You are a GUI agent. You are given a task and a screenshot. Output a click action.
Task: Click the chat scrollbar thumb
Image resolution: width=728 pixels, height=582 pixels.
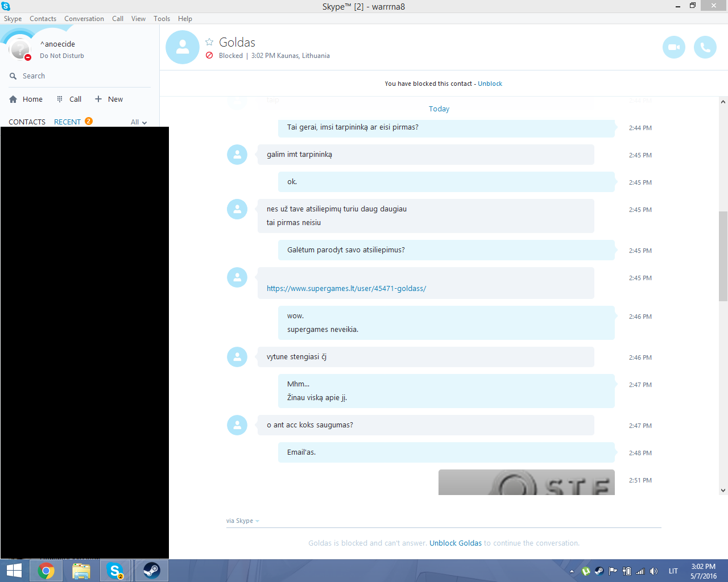[723, 256]
